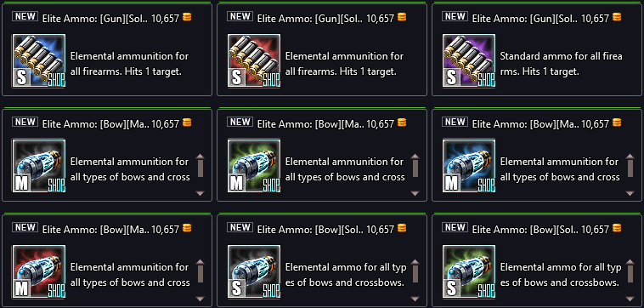The height and width of the screenshot is (308, 644).
Task: Select the red Gun Elite Ammo icon
Action: (254, 61)
